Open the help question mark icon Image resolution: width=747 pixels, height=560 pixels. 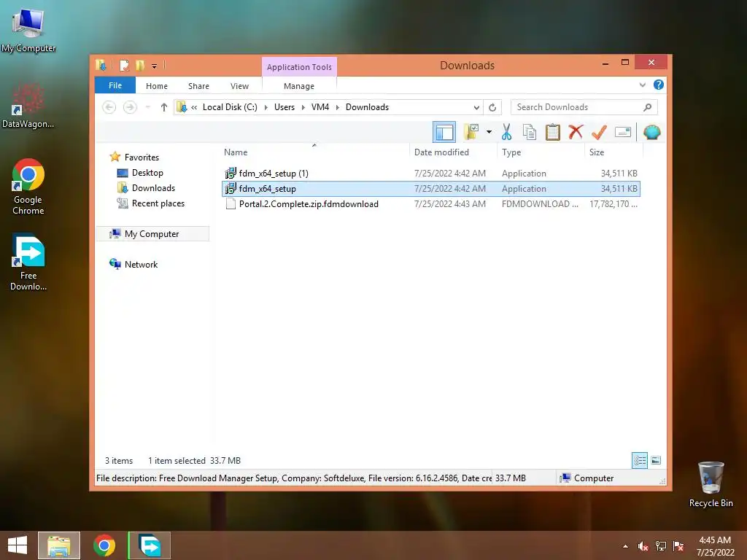659,85
